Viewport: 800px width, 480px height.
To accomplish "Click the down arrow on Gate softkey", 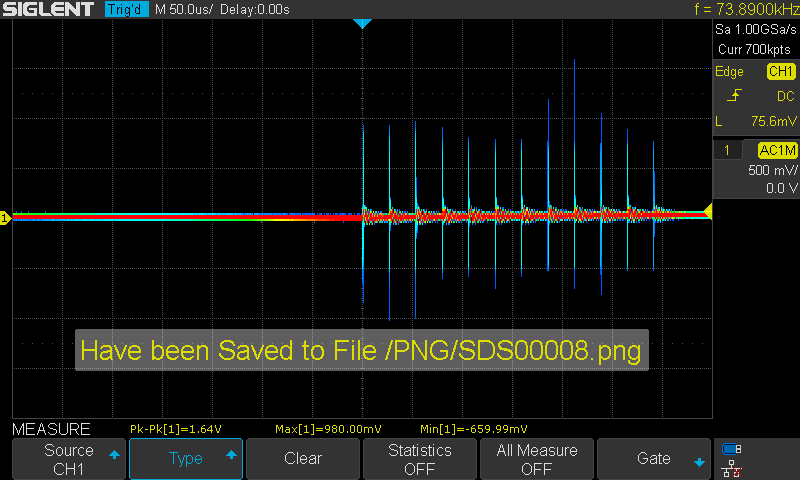I will pos(699,463).
